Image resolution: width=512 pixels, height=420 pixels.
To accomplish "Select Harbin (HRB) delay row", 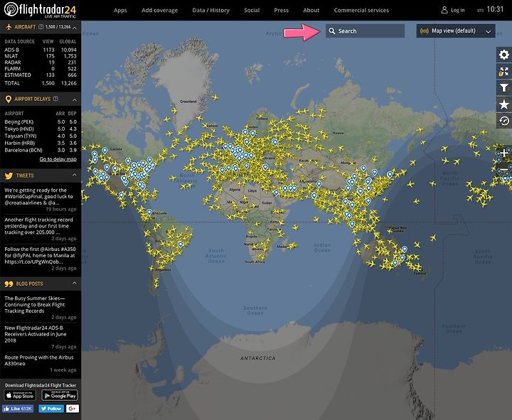I will 41,143.
